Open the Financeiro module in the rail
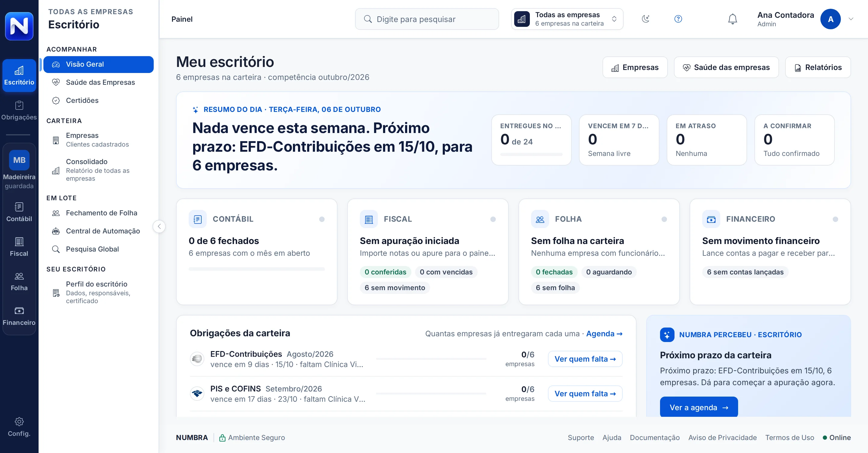Image resolution: width=868 pixels, height=453 pixels. [19, 316]
